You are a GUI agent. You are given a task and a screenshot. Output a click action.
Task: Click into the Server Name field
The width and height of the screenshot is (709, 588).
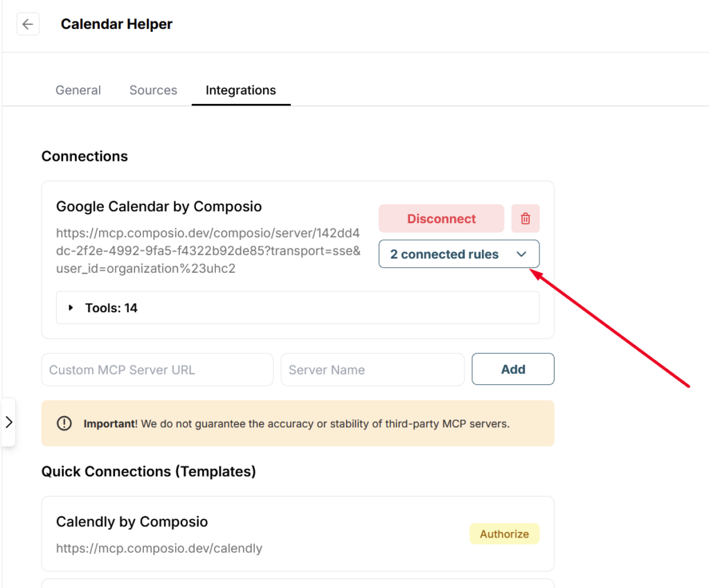pos(373,370)
